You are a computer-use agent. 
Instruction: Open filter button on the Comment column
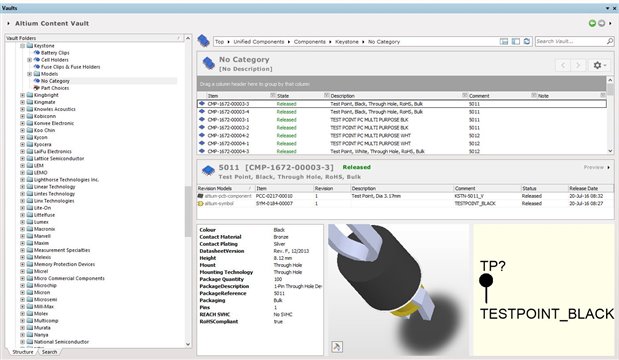534,96
